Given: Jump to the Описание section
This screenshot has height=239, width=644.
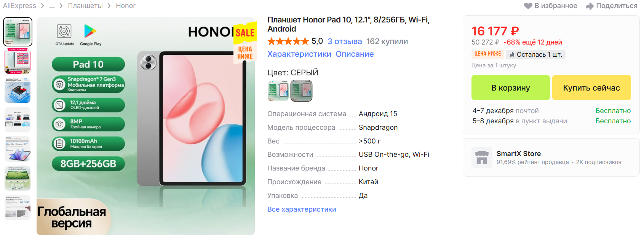Looking at the screenshot, I should pos(355,54).
